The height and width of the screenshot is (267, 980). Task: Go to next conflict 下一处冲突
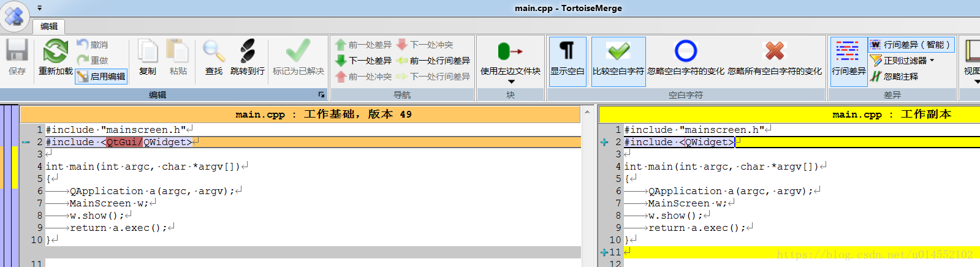425,44
